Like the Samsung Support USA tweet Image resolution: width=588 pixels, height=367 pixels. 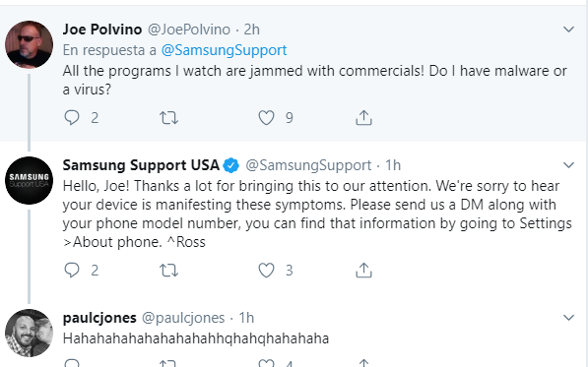tap(266, 271)
